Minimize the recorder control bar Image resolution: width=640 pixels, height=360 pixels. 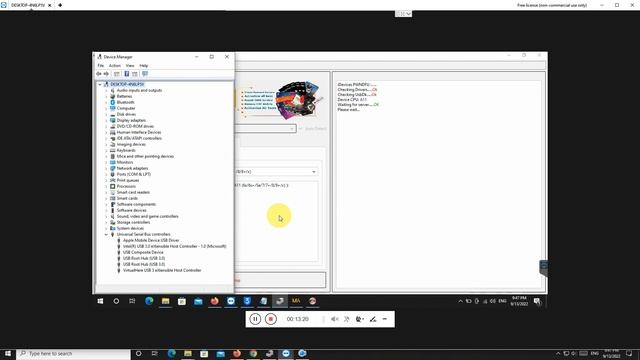(384, 319)
